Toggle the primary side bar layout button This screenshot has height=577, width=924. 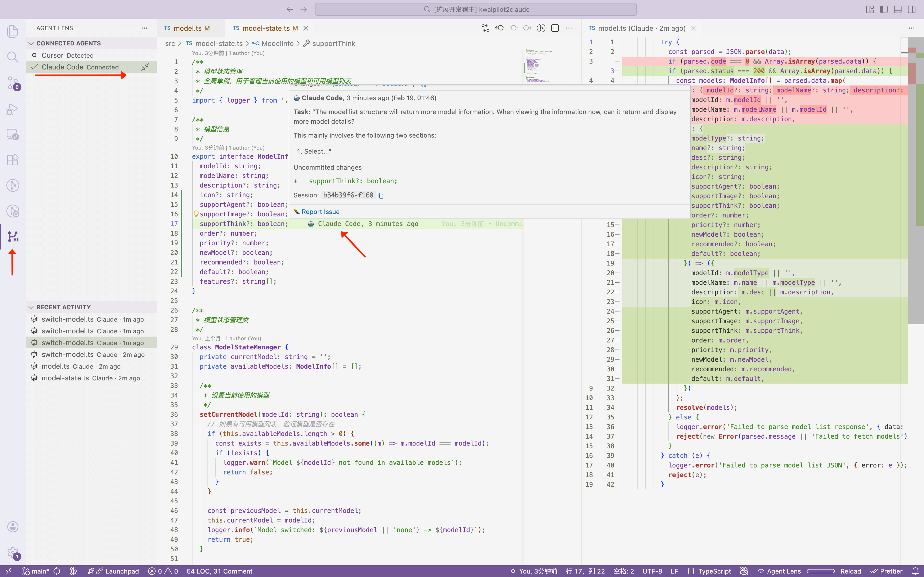pos(884,10)
